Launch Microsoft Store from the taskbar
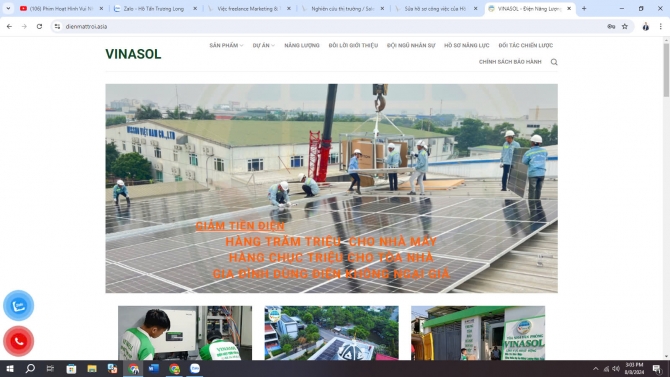670x377 pixels. point(71,368)
